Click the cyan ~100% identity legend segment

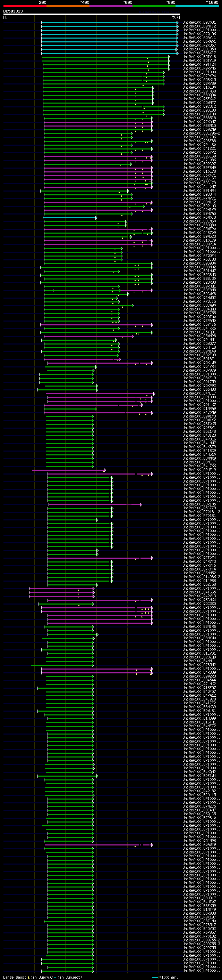(x=197, y=6)
